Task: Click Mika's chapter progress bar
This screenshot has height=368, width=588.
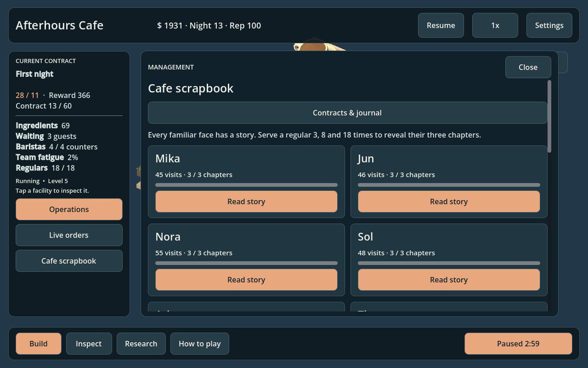Action: tap(246, 185)
